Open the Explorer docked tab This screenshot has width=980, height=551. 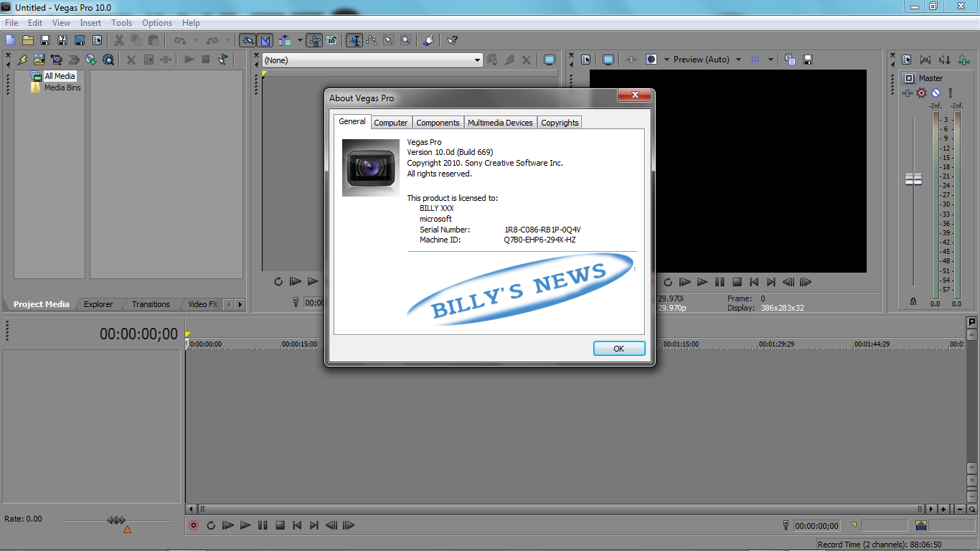pyautogui.click(x=98, y=304)
